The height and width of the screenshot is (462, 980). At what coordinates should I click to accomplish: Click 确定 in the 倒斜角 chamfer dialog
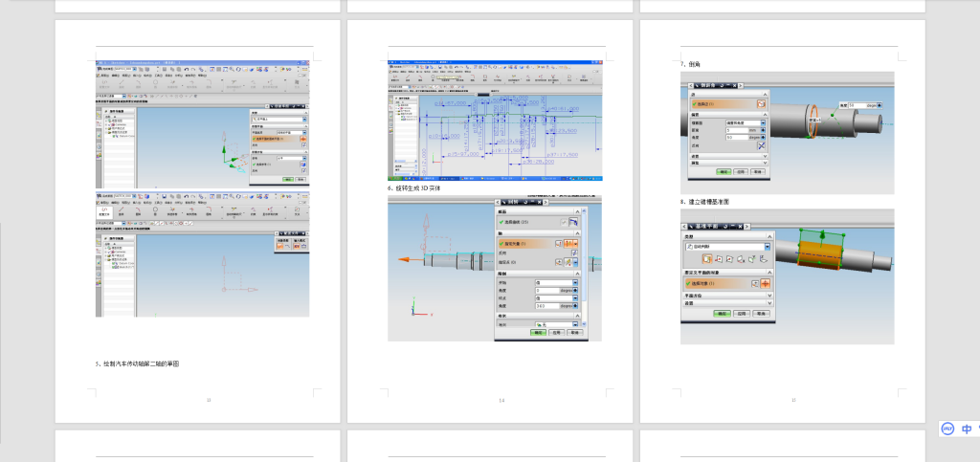pos(724,172)
